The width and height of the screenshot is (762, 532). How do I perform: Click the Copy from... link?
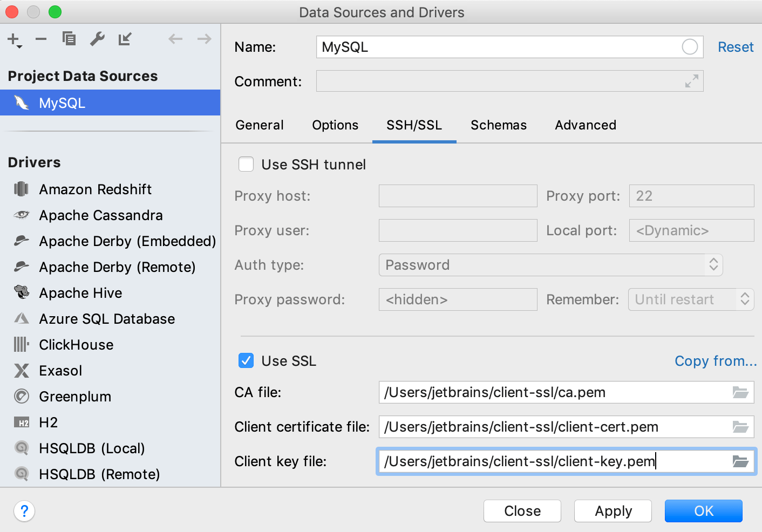click(x=716, y=361)
